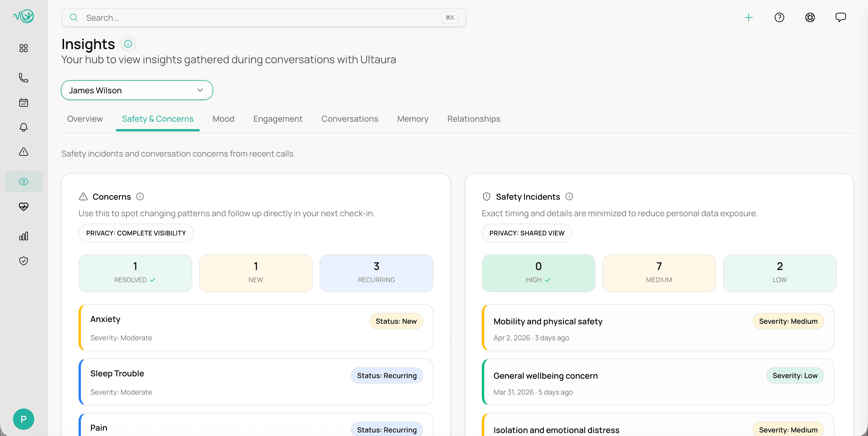Open help via the question mark icon
868x436 pixels.
pos(779,17)
